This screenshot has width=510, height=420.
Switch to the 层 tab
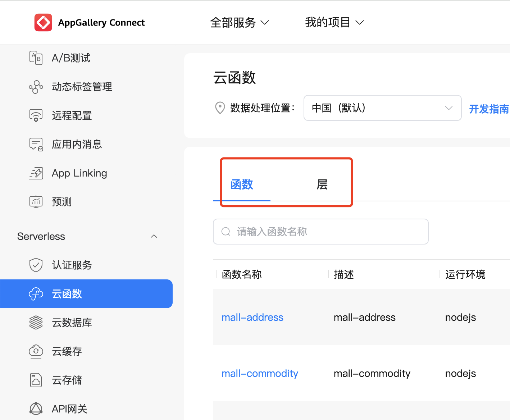pos(322,184)
